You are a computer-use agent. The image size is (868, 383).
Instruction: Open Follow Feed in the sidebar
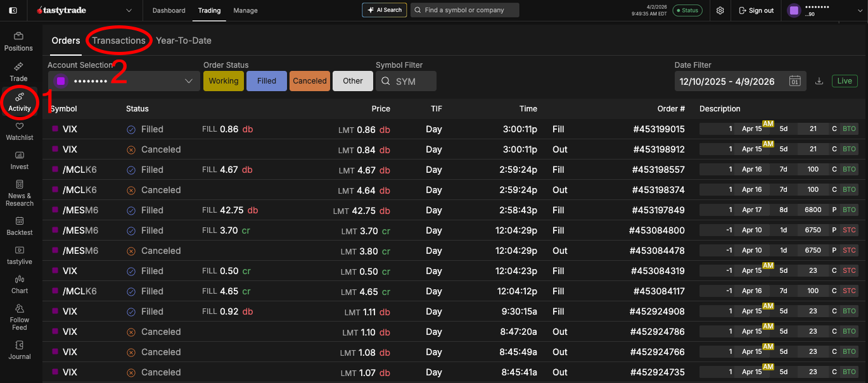click(20, 317)
